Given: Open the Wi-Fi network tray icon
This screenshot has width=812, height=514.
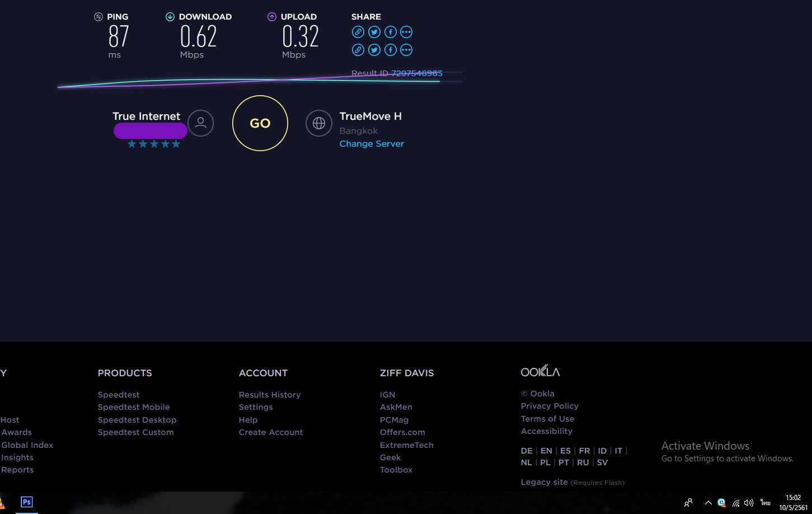Looking at the screenshot, I should [735, 503].
